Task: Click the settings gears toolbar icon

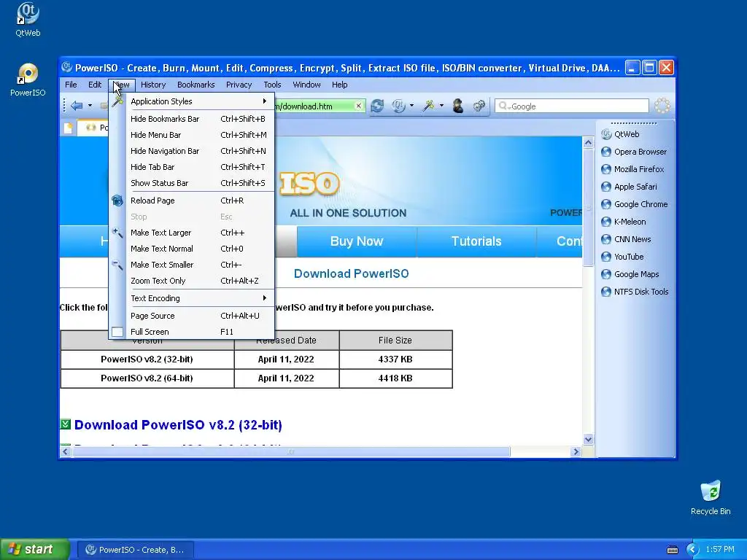Action: pyautogui.click(x=479, y=106)
